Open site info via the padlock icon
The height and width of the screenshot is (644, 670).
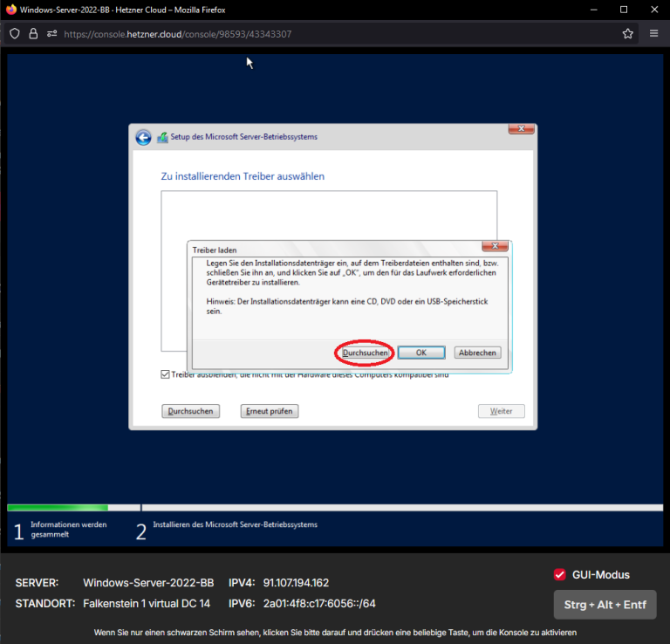tap(33, 34)
